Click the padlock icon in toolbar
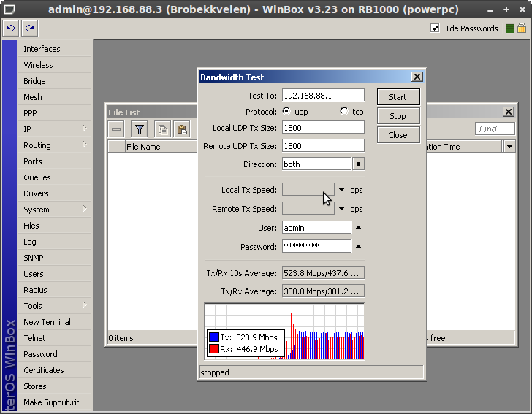532x414 pixels. [x=522, y=28]
